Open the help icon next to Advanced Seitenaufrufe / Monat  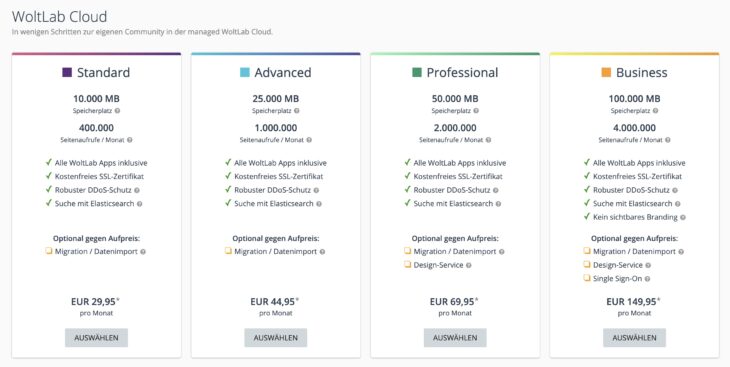pyautogui.click(x=309, y=140)
